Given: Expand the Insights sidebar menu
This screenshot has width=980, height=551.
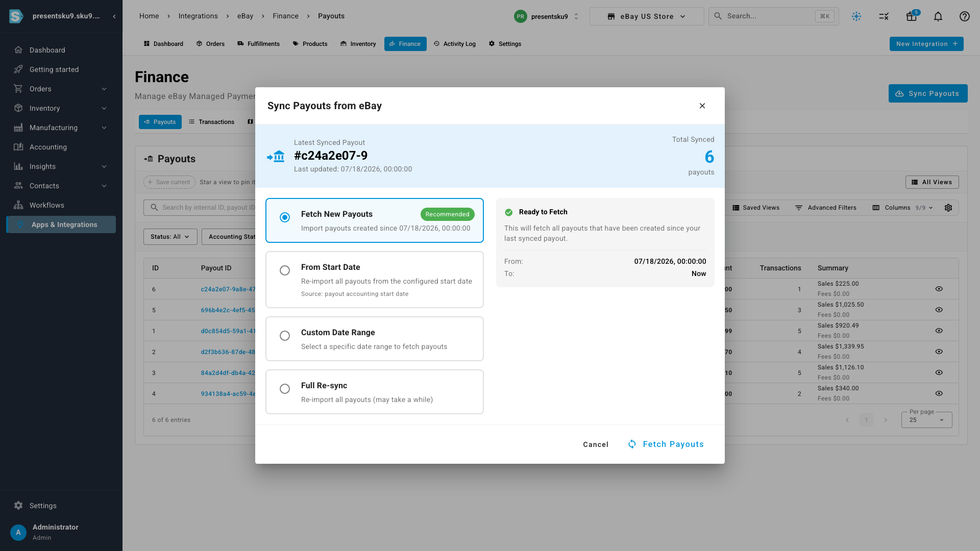Looking at the screenshot, I should point(61,166).
